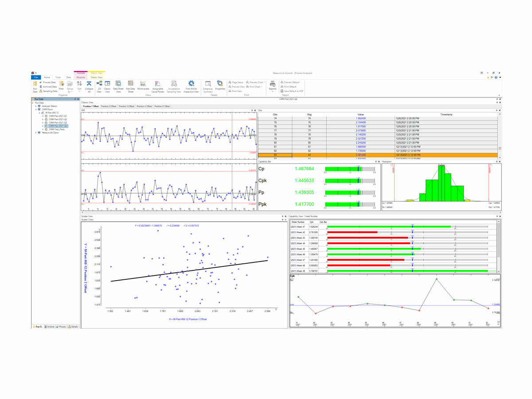Open the Part Data Sheet view
This screenshot has width=532, height=399.
coord(131,86)
